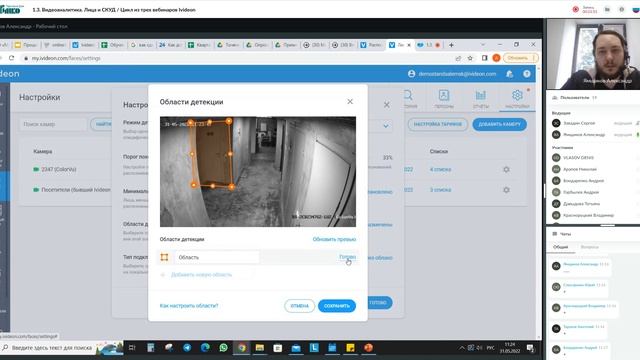Open Task View on the taskbar
Screen dimensions: 640x360
[x=132, y=348]
